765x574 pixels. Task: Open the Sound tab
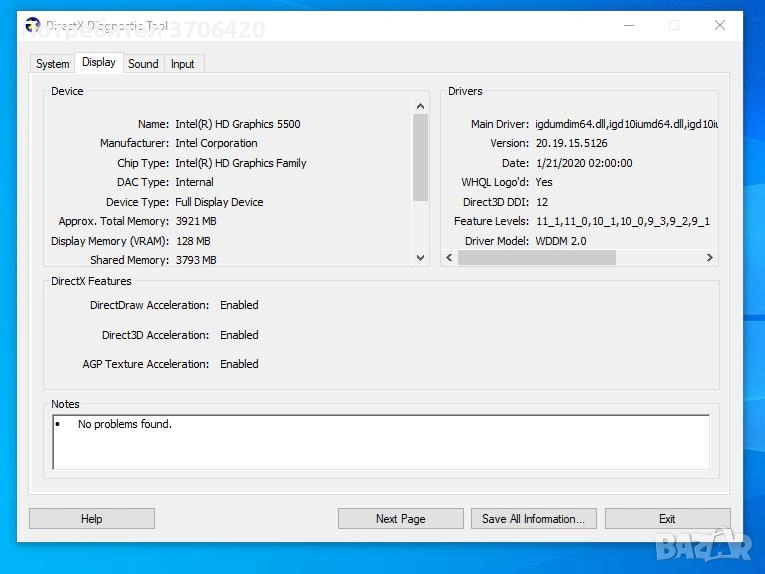click(x=143, y=64)
